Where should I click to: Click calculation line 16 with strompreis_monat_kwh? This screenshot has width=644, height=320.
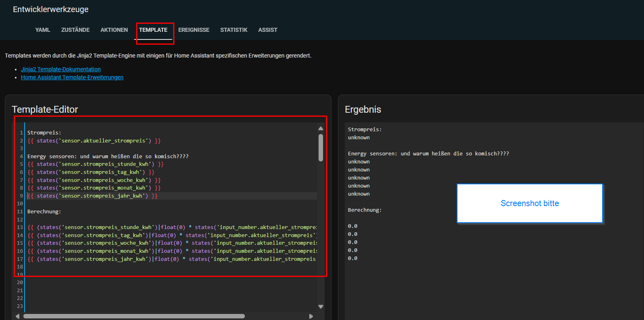[172, 251]
